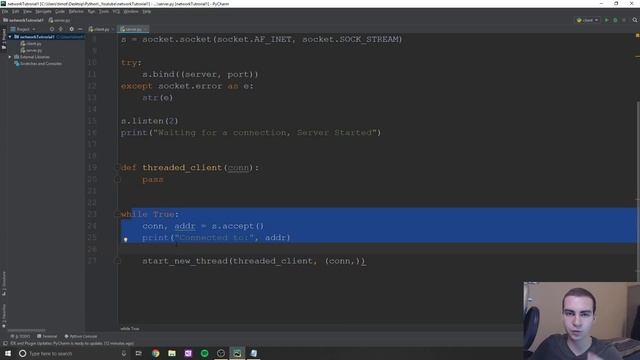Open the Edit menu
The width and height of the screenshot is (640, 360).
coord(15,11)
